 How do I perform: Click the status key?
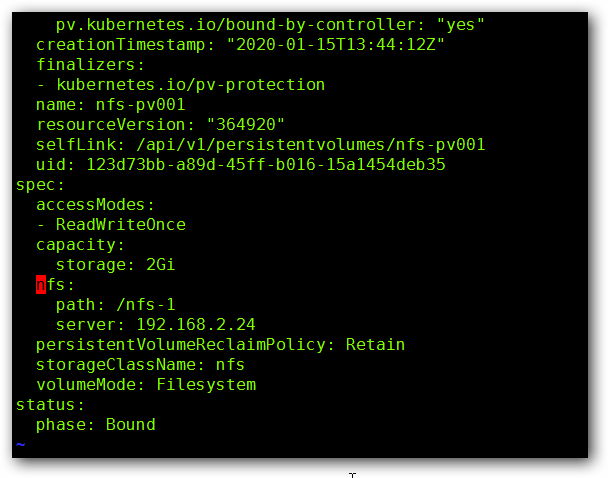(x=50, y=405)
